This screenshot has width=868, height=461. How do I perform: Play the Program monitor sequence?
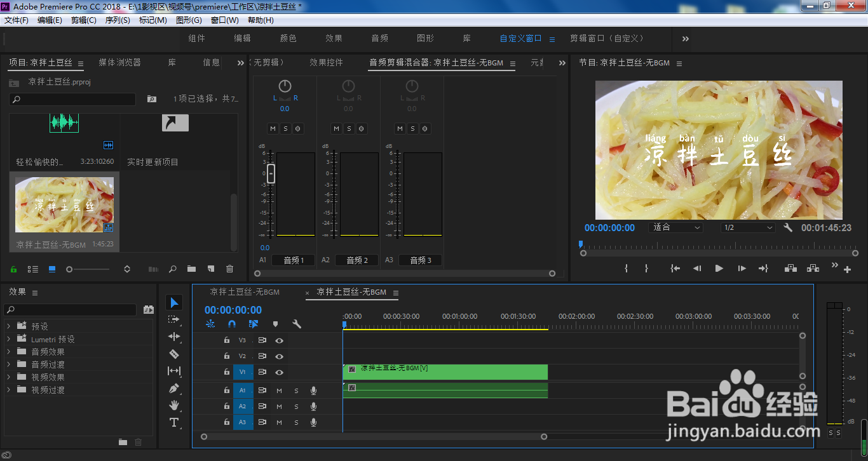(x=719, y=269)
